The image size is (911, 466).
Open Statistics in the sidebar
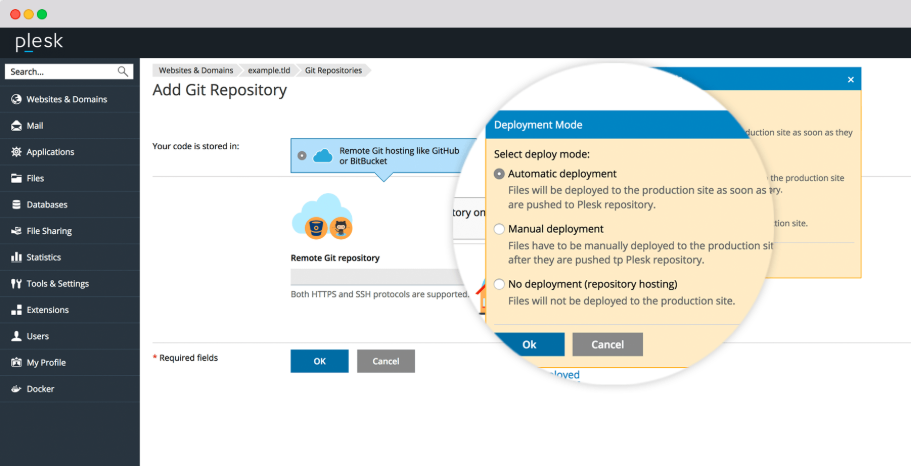tap(70, 257)
